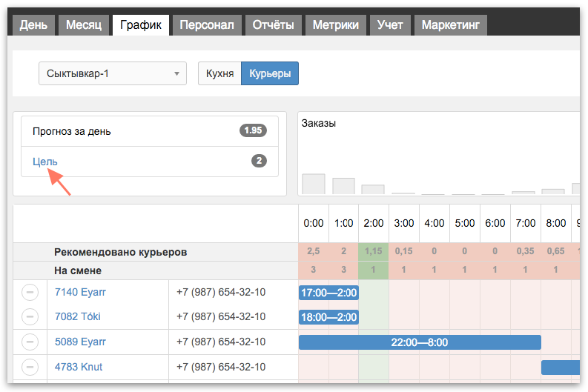Image resolution: width=588 pixels, height=392 pixels.
Task: Click recommended couriers value 2,5
Action: click(314, 251)
